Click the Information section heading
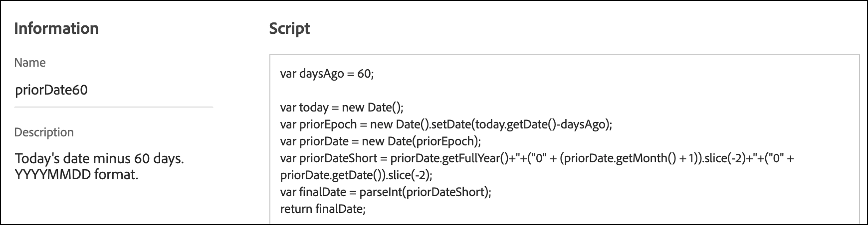Screen dimensions: 868x225 click(x=56, y=28)
